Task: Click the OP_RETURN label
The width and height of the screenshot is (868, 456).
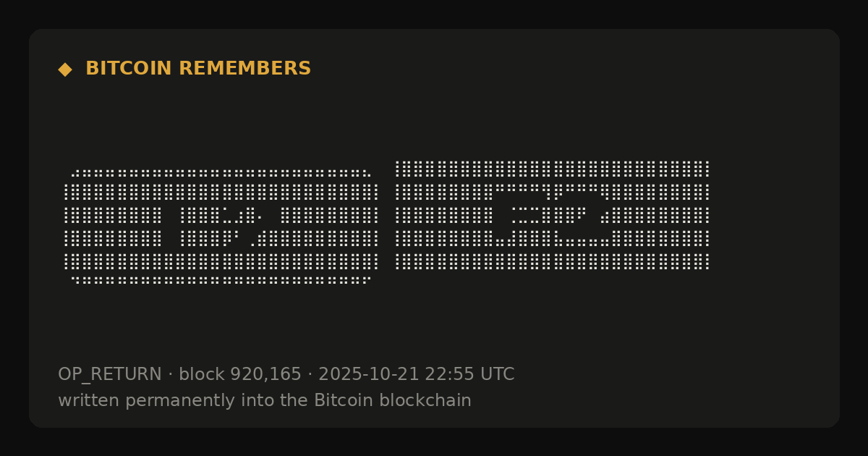Action: (x=110, y=375)
